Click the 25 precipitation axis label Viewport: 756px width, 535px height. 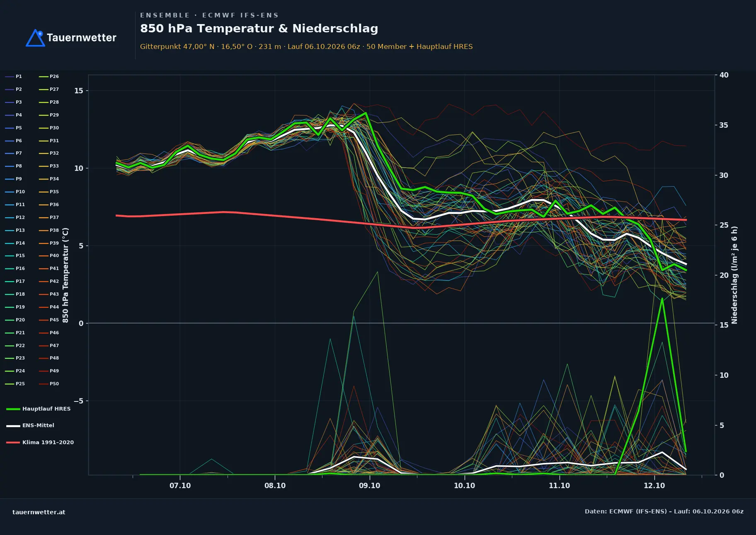[724, 225]
